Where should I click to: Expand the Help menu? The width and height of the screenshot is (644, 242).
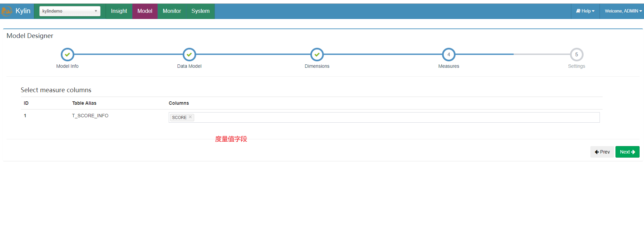point(585,11)
